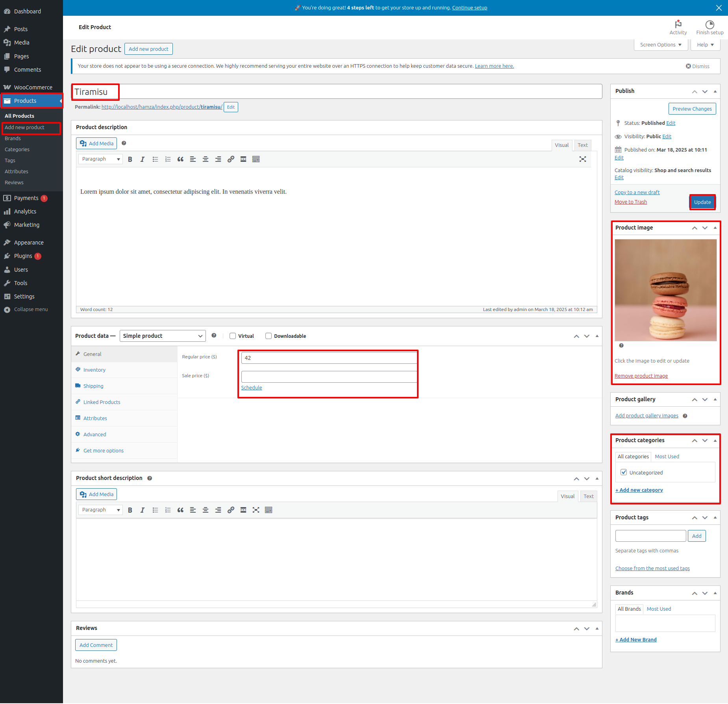This screenshot has height=704, width=728.
Task: Toggle toolbar in product description editor
Action: click(x=256, y=159)
